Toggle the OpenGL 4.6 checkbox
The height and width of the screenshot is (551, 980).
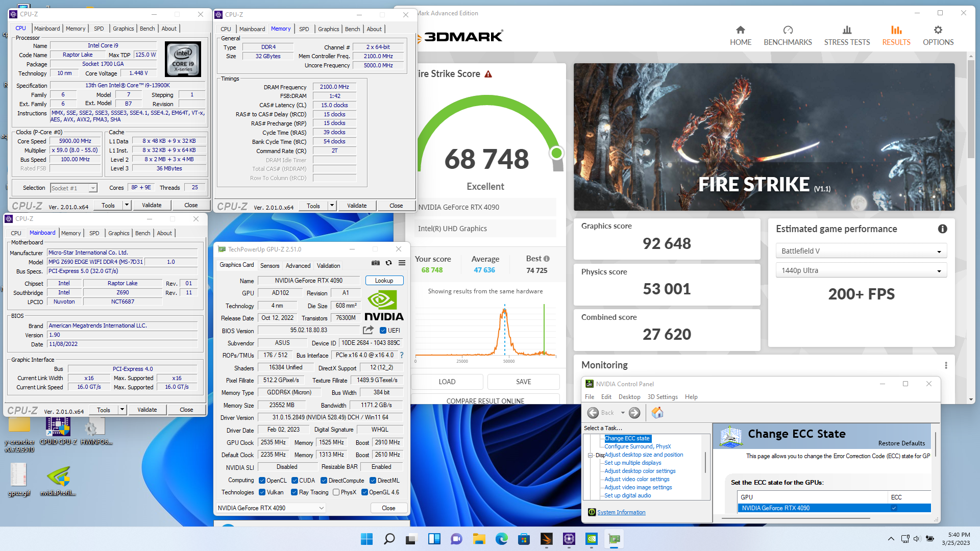[364, 492]
